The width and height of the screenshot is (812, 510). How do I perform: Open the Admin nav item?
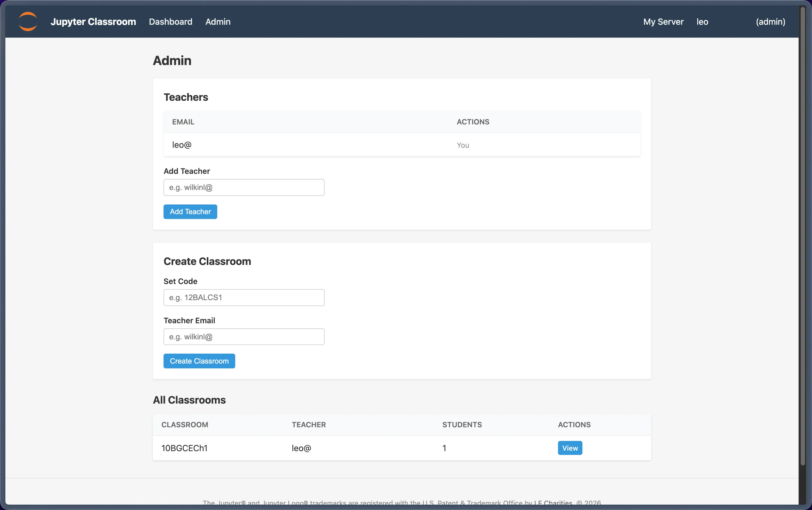[x=218, y=21]
